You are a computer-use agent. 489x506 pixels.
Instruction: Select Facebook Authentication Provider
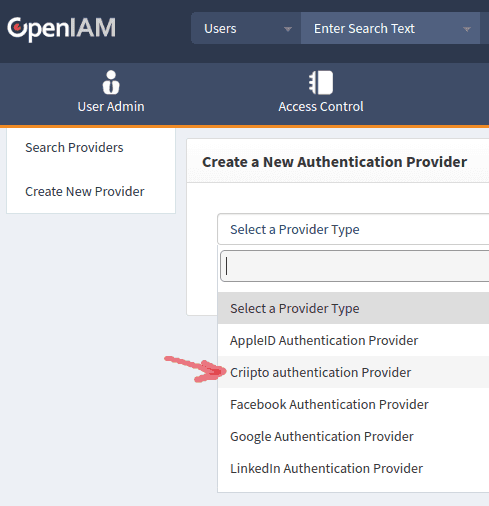[353, 404]
